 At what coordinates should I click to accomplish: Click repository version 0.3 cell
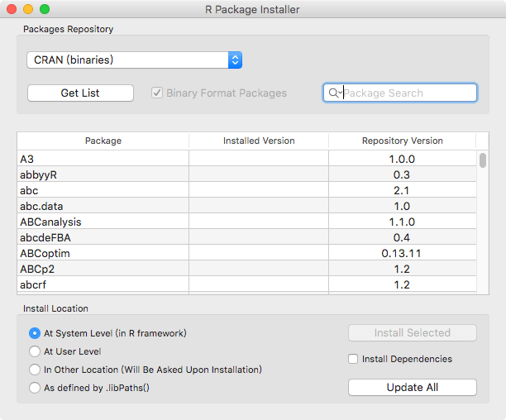click(x=402, y=174)
